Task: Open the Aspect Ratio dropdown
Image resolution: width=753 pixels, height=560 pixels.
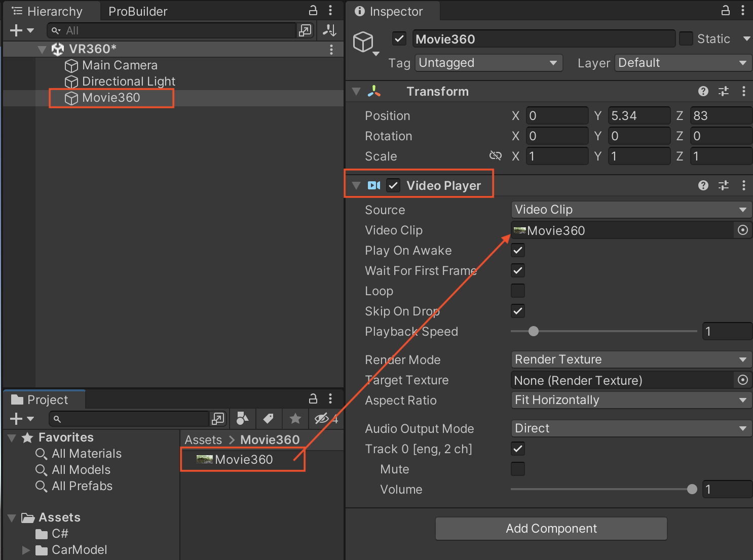Action: [630, 400]
